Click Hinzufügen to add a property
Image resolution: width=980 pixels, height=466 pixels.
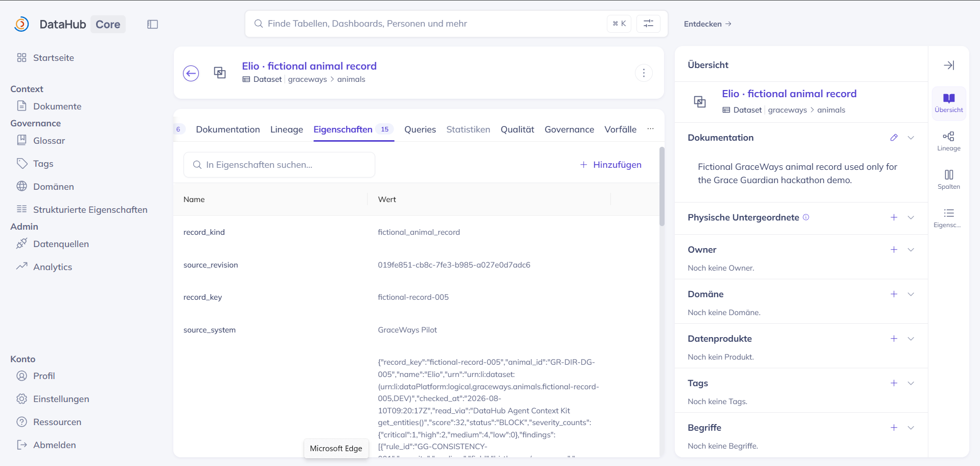[x=611, y=165]
